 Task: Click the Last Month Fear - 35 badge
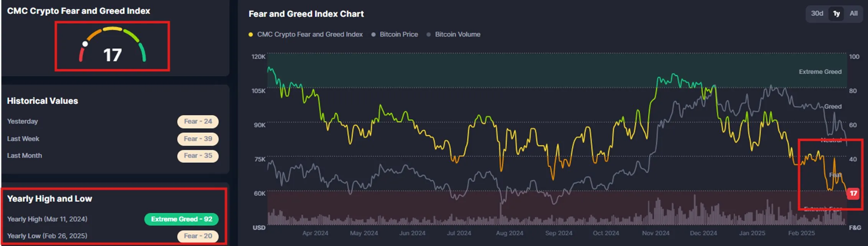(x=198, y=156)
